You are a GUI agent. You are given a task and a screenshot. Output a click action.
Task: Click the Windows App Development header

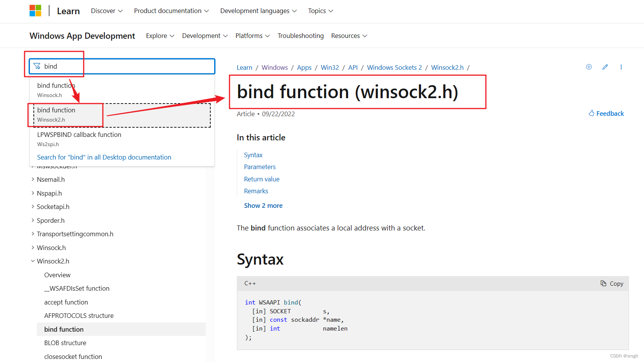click(x=82, y=35)
